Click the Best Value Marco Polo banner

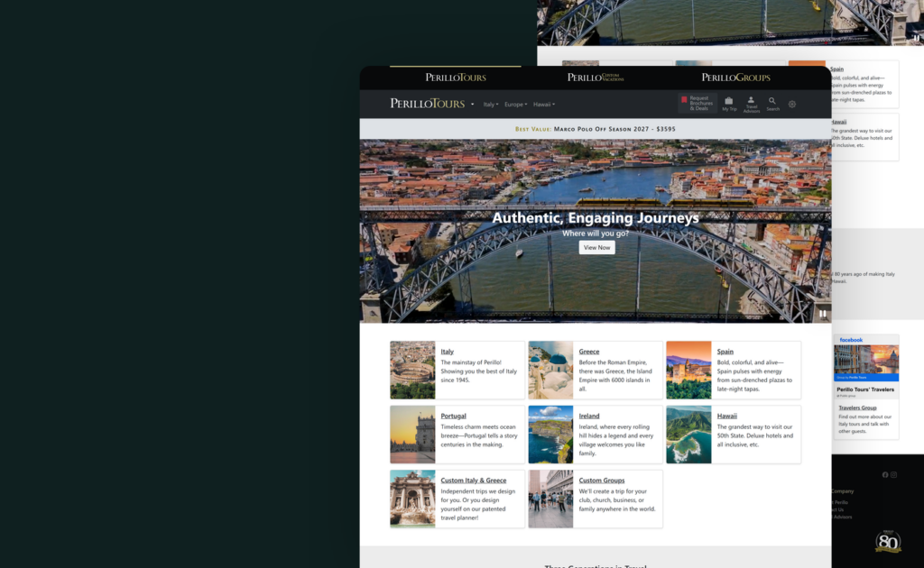(x=596, y=129)
